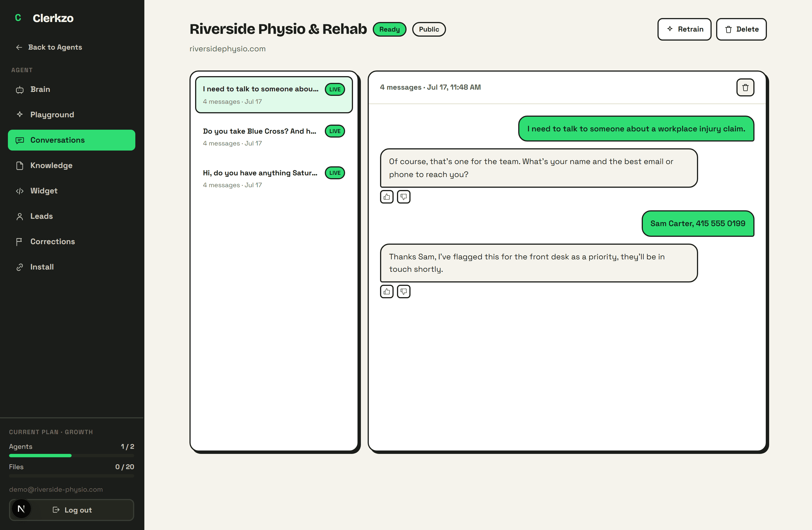Click the LIVE badge on Saturday row
The height and width of the screenshot is (530, 812).
tap(335, 173)
